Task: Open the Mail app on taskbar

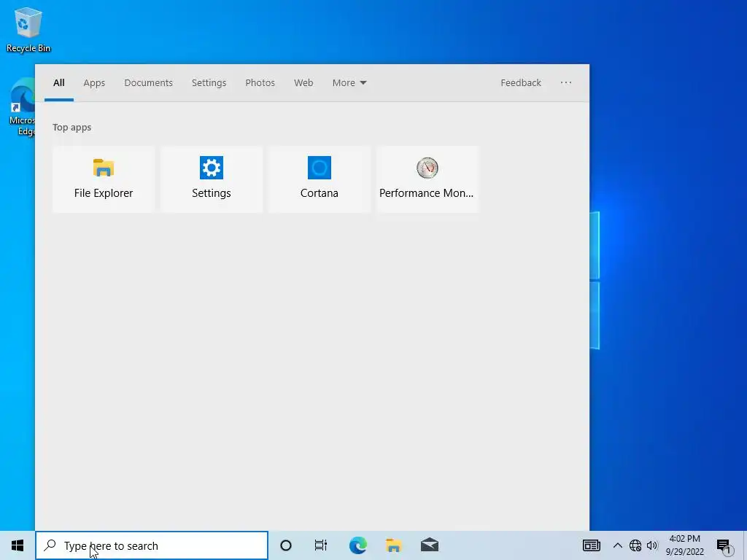Action: pyautogui.click(x=429, y=545)
